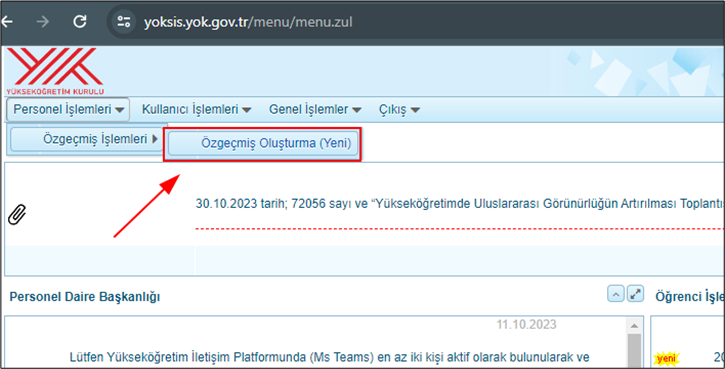Open the 30.10.2023 tarih announcement text
Screen dimensions: 725x369
tap(460, 203)
